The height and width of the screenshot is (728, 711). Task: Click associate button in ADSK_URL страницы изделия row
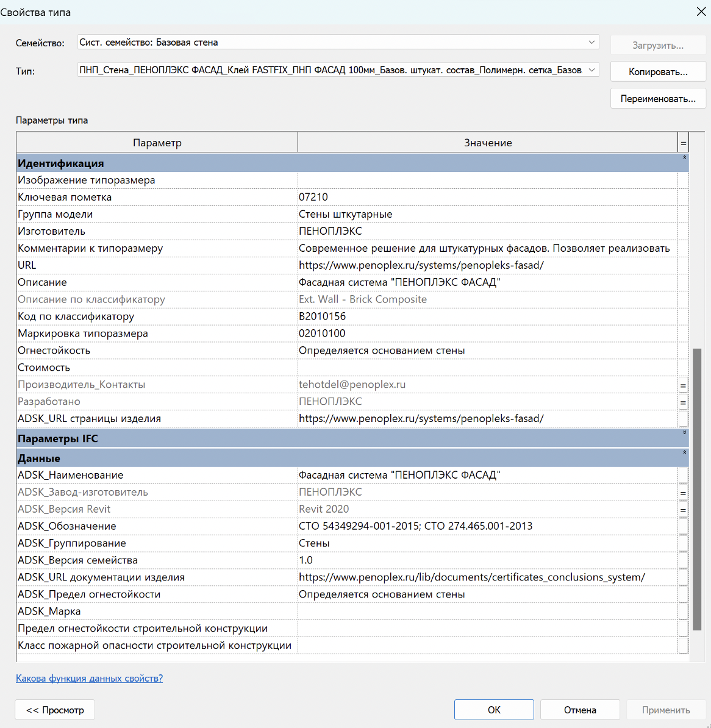tap(683, 419)
